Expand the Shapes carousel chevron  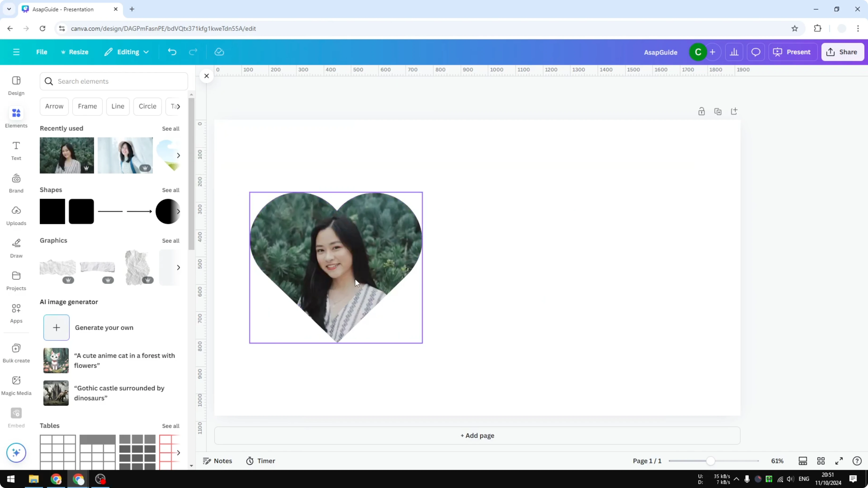pyautogui.click(x=179, y=211)
